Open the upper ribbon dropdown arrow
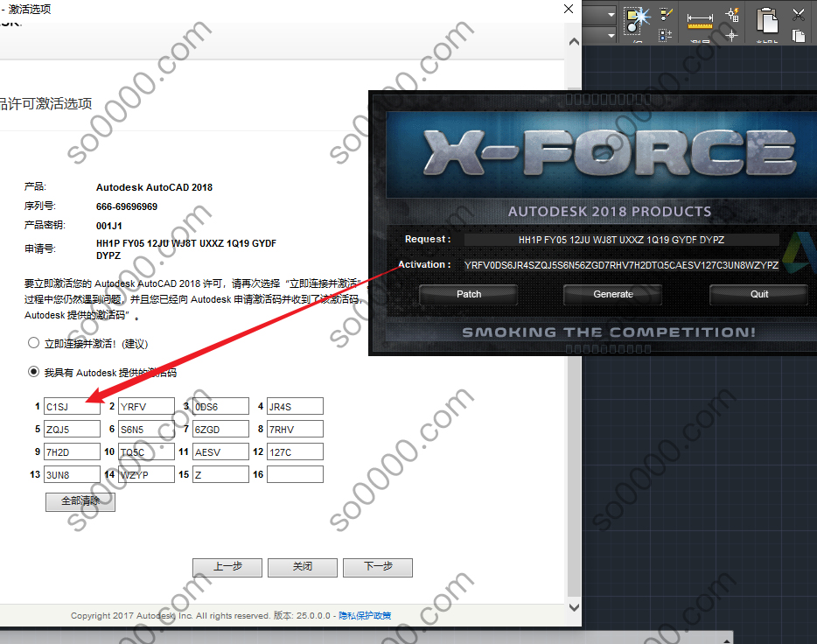The height and width of the screenshot is (644, 817). tap(611, 15)
